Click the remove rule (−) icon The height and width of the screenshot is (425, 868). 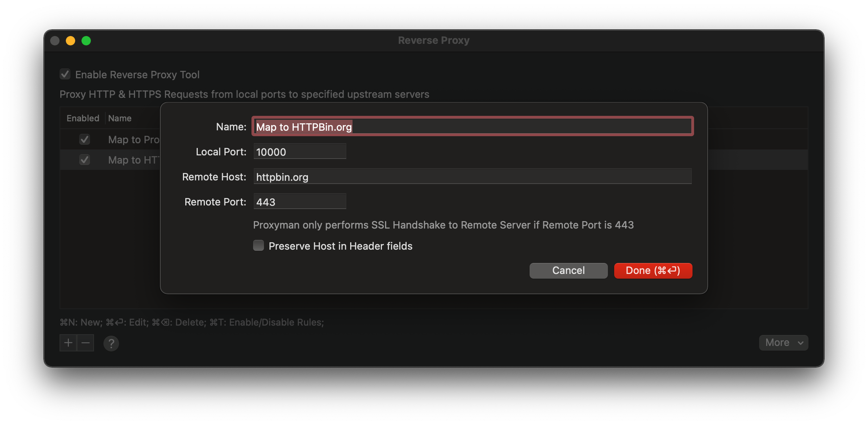pyautogui.click(x=86, y=342)
